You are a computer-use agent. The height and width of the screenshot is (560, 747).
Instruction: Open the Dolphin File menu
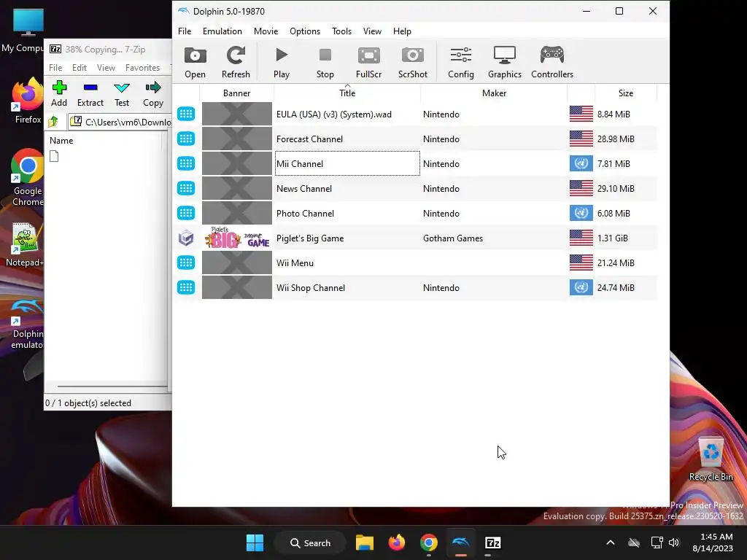[x=185, y=31]
